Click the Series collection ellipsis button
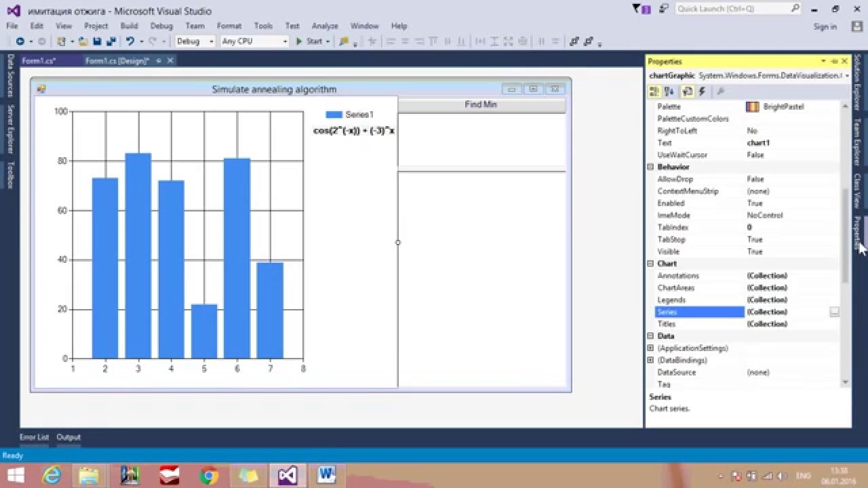The image size is (868, 488). pos(834,312)
